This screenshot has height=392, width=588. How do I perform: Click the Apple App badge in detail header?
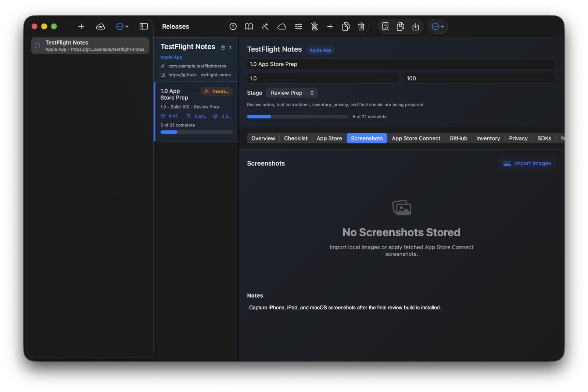point(320,50)
